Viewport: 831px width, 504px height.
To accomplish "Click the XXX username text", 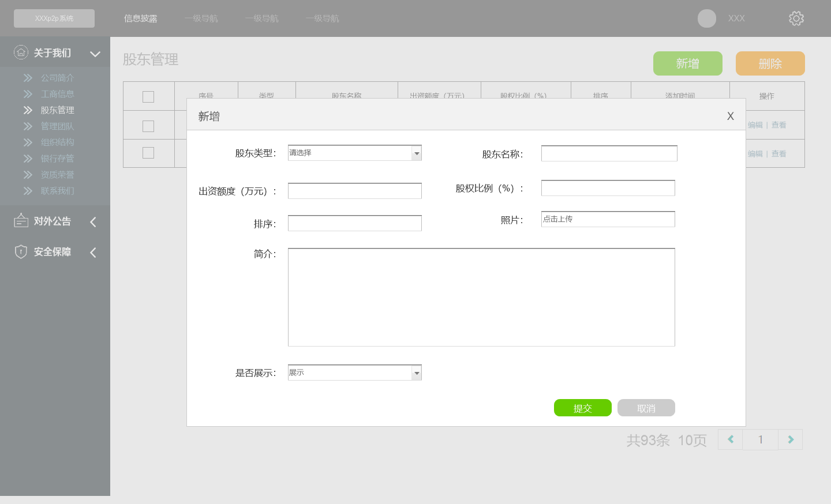I will pos(736,18).
